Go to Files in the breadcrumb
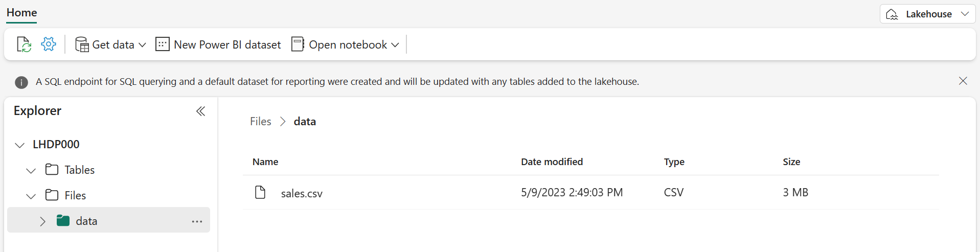The width and height of the screenshot is (980, 252). pyautogui.click(x=261, y=122)
